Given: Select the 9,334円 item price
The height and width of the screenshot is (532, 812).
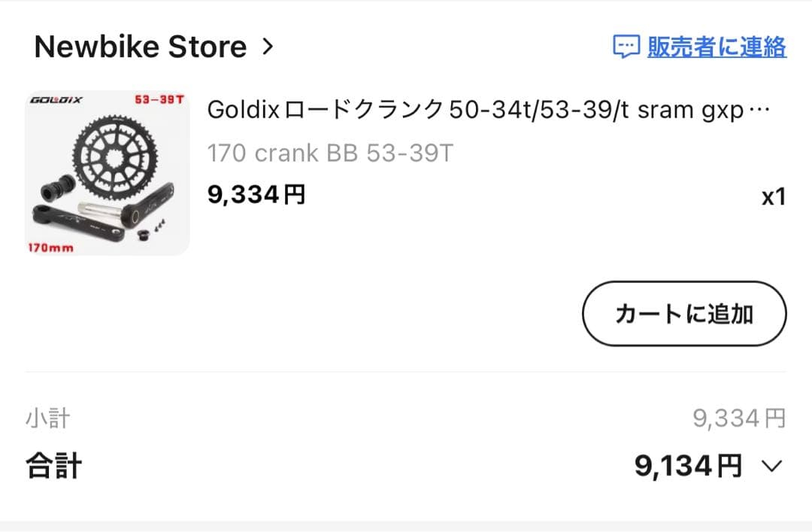Looking at the screenshot, I should point(256,193).
